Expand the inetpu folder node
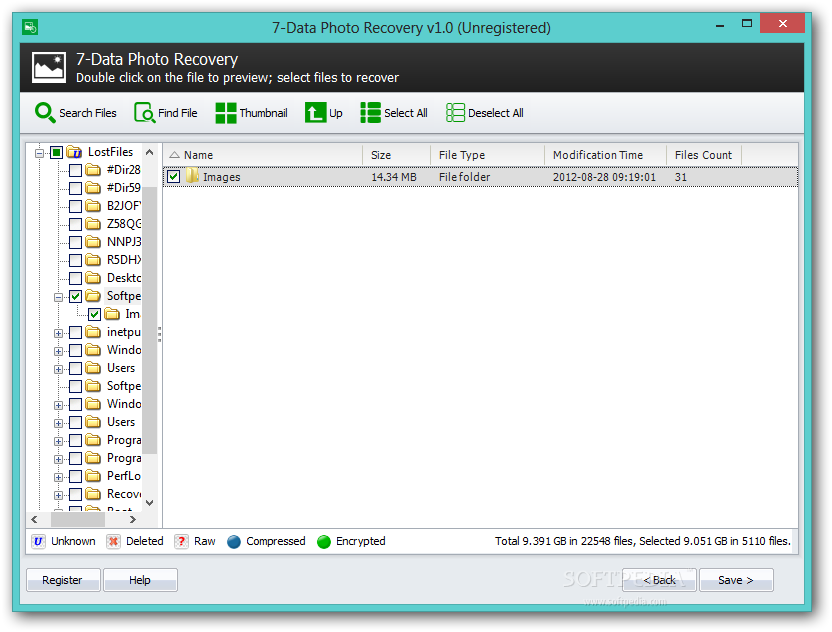 pyautogui.click(x=58, y=333)
